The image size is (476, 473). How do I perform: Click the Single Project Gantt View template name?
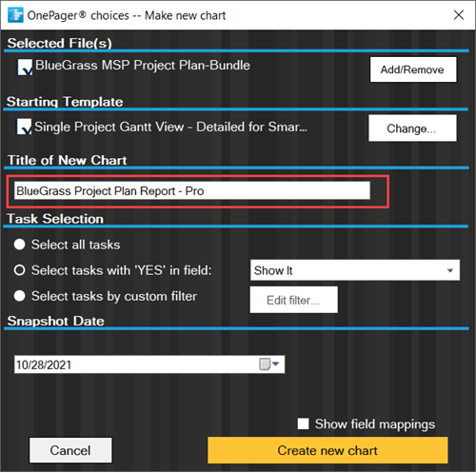pos(170,127)
